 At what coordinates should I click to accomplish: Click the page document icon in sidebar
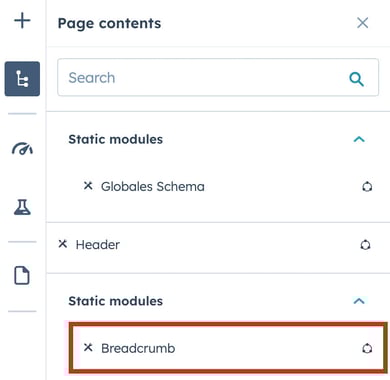[x=22, y=275]
